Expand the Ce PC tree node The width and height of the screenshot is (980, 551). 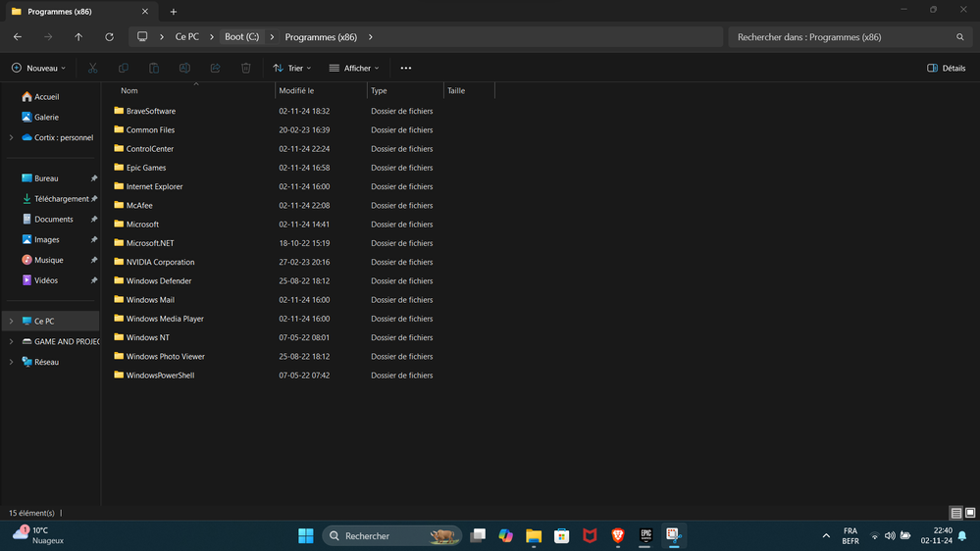[x=11, y=322]
